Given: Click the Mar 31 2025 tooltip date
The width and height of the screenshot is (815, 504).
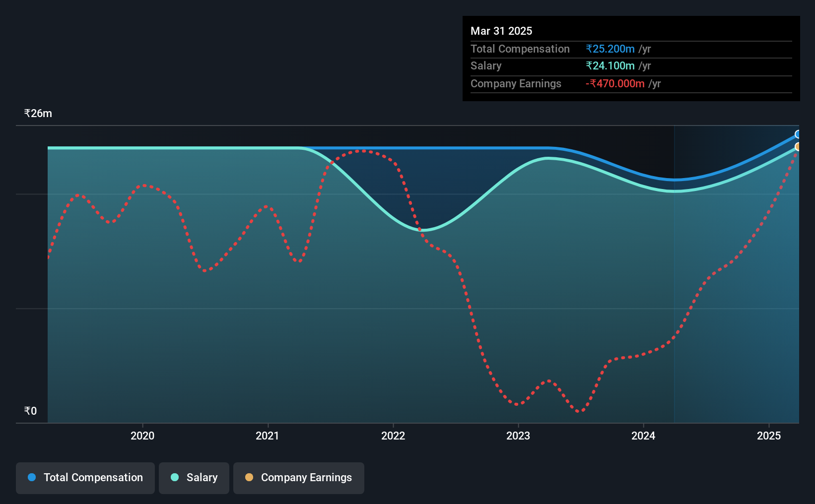Looking at the screenshot, I should 501,31.
